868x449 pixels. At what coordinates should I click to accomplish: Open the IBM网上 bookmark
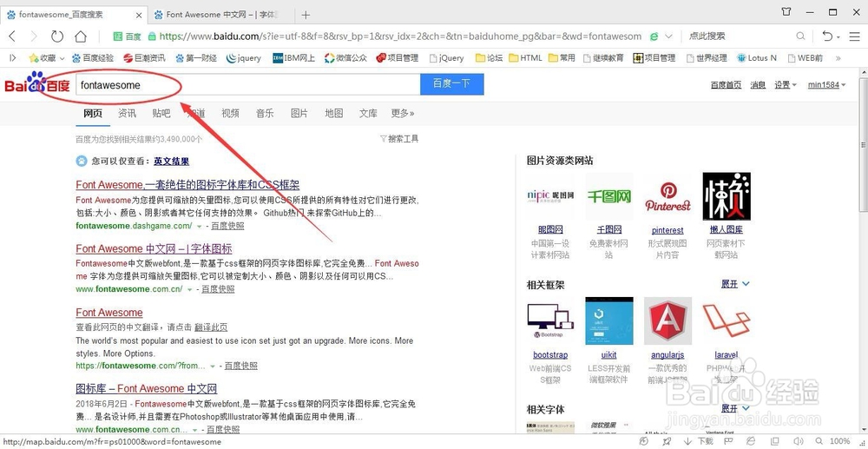(x=294, y=57)
